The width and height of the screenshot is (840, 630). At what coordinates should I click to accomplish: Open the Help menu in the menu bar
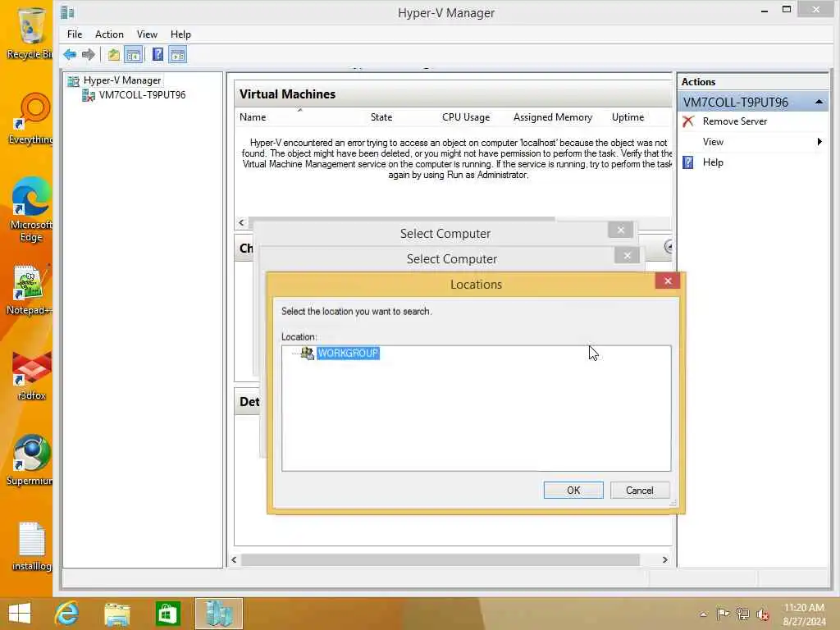click(x=180, y=34)
